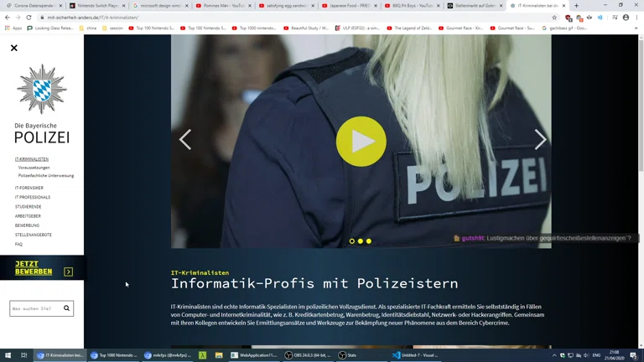Open the IT-Forensiker menu item
Screen dimensions: 644x362
[29, 188]
